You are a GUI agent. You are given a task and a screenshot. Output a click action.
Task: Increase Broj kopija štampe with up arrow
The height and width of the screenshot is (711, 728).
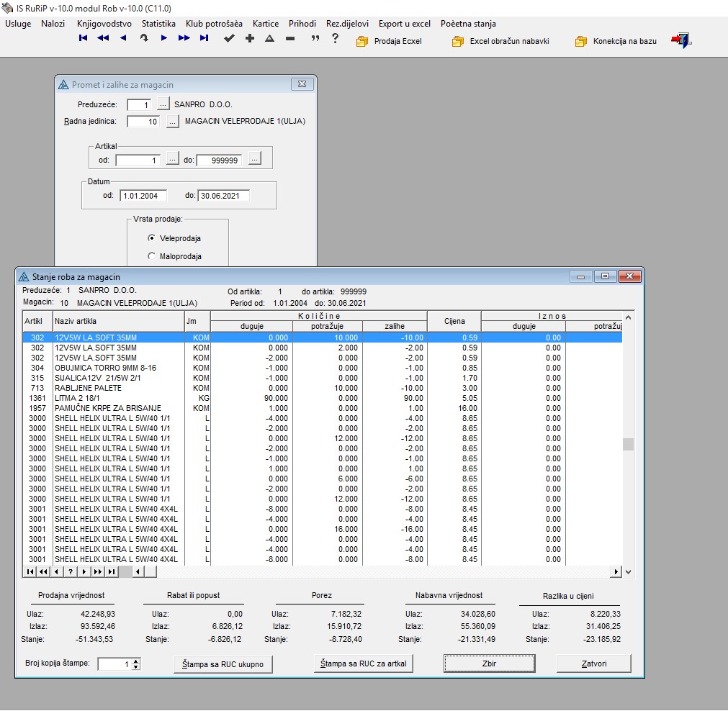136,661
